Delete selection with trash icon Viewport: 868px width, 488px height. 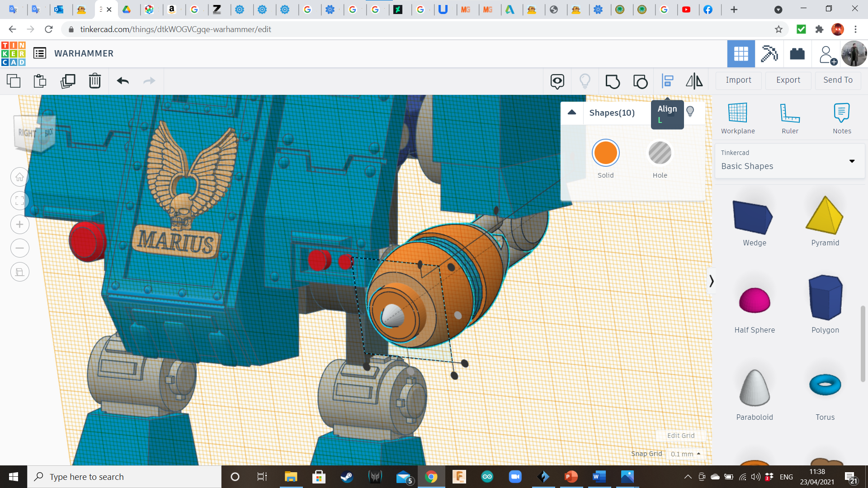coord(94,81)
